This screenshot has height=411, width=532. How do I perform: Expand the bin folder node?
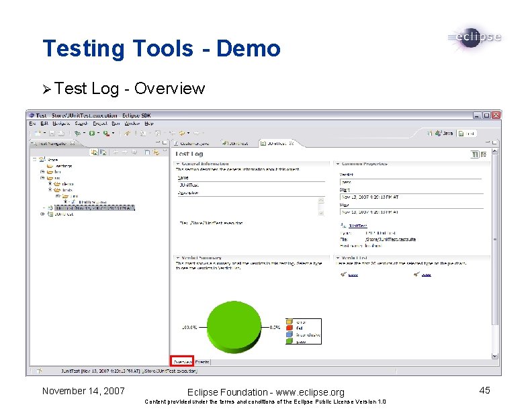[x=42, y=172]
